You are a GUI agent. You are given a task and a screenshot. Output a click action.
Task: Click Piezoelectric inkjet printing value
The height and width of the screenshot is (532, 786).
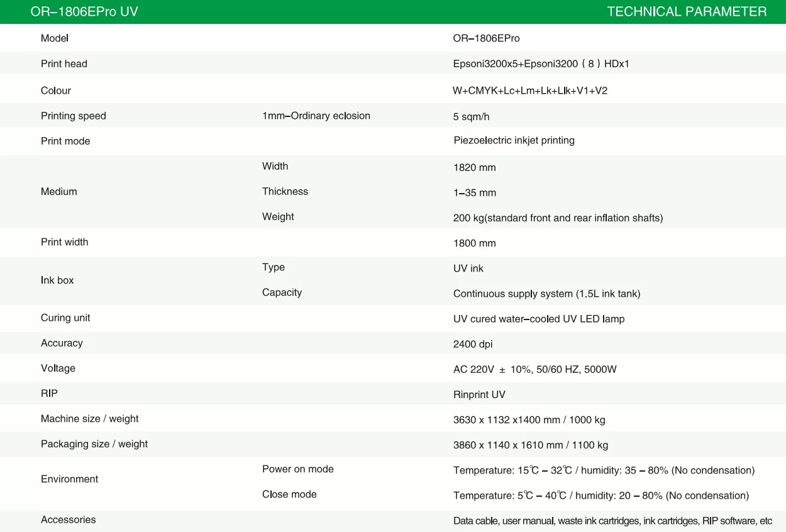(x=514, y=140)
